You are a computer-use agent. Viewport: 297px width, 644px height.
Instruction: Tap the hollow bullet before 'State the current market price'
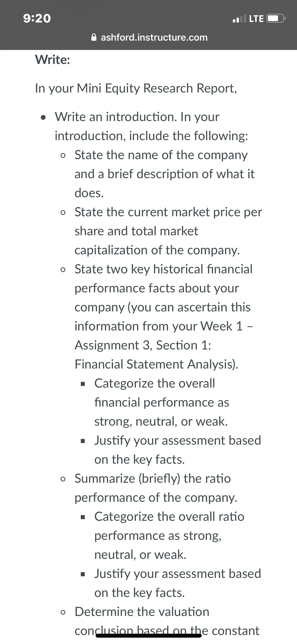point(63,213)
